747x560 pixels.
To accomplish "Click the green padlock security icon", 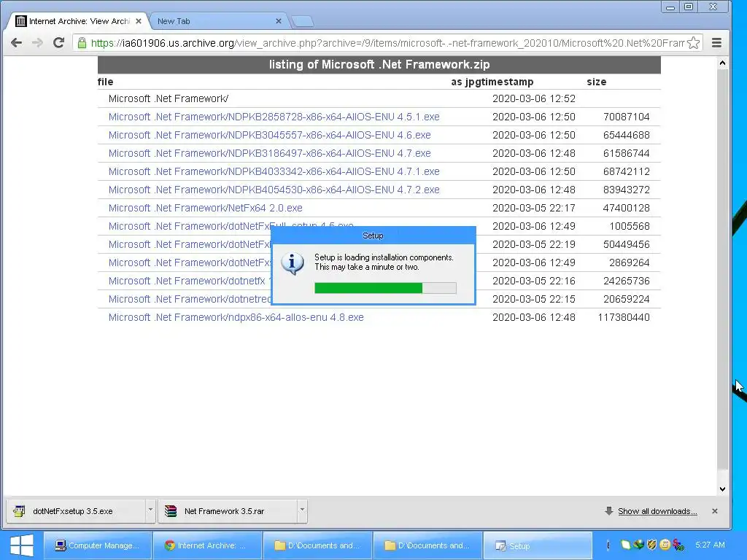I will [82, 43].
